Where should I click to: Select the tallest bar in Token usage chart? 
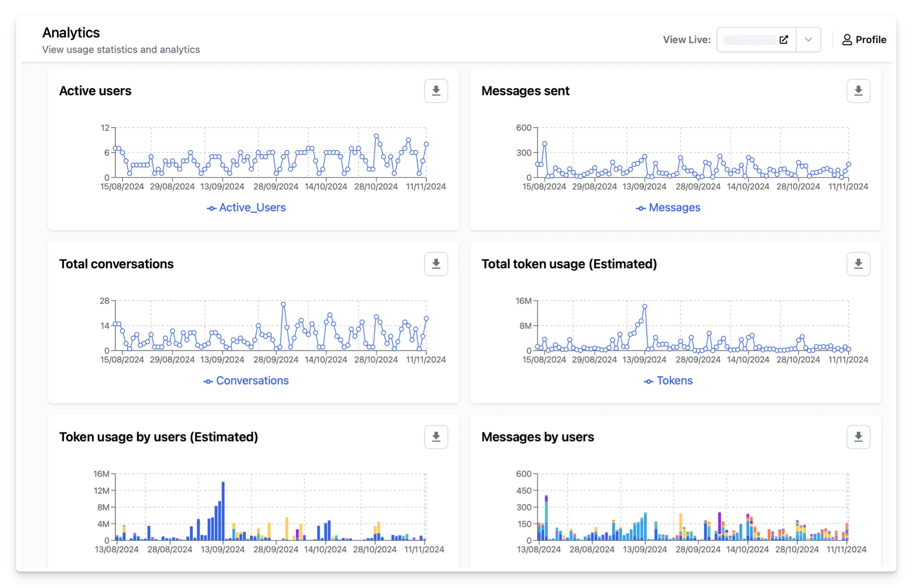pos(223,511)
